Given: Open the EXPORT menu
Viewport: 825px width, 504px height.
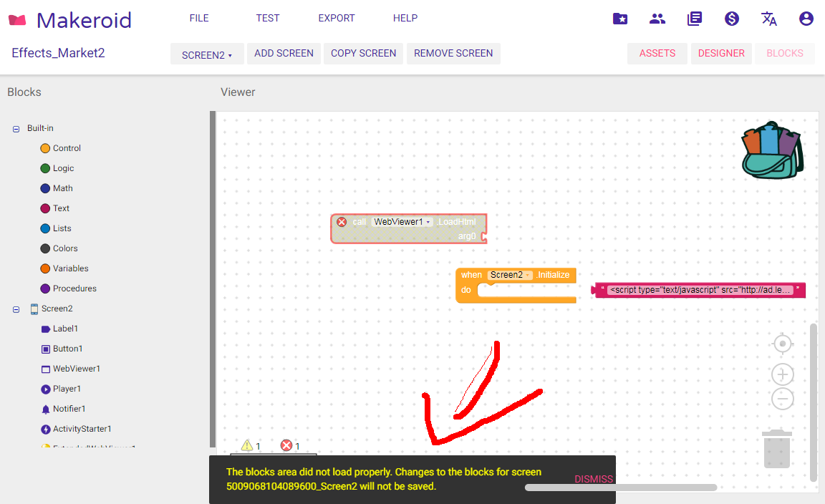Looking at the screenshot, I should tap(336, 19).
